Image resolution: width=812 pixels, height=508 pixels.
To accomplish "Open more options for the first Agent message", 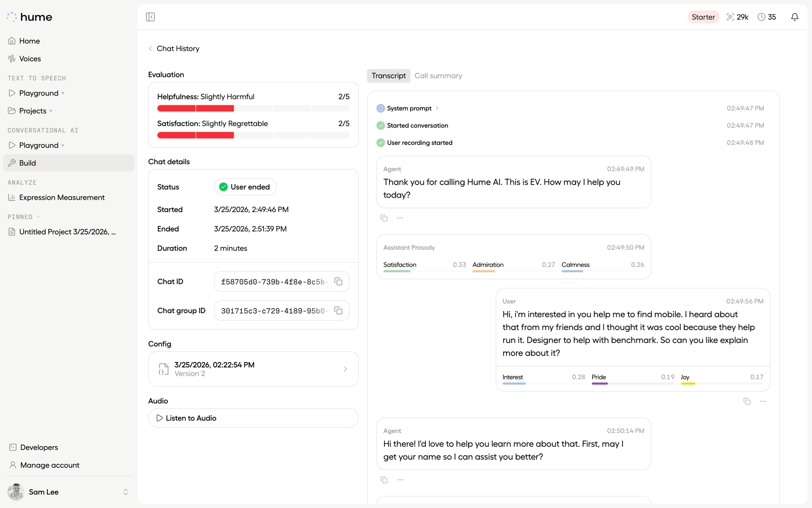I will [x=400, y=218].
